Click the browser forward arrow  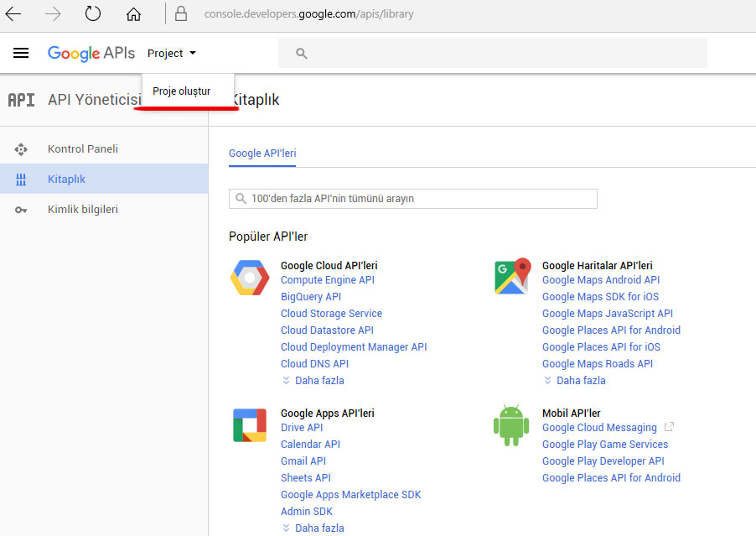click(x=53, y=14)
